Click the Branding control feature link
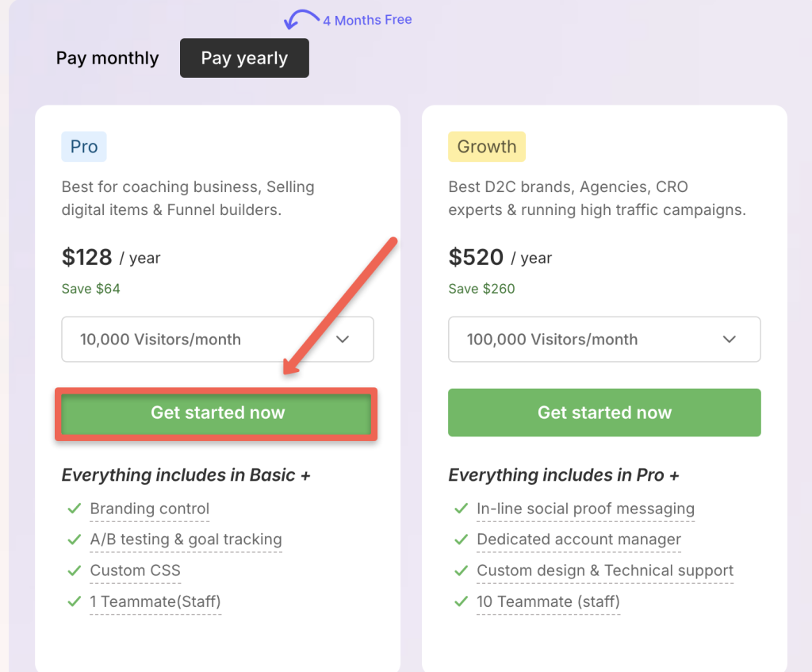The width and height of the screenshot is (812, 672). pyautogui.click(x=150, y=509)
